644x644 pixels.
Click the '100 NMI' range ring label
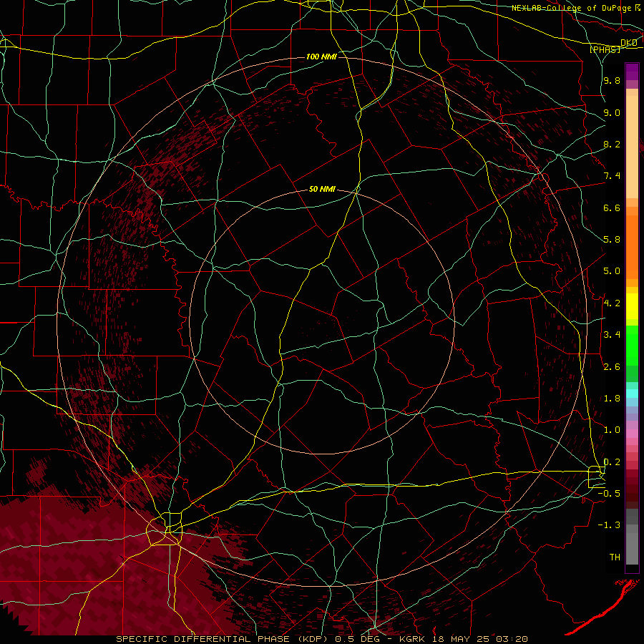pyautogui.click(x=321, y=57)
